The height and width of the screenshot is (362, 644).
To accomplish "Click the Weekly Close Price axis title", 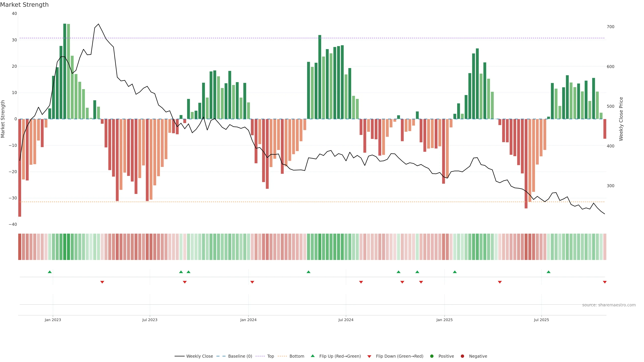I will click(x=621, y=119).
